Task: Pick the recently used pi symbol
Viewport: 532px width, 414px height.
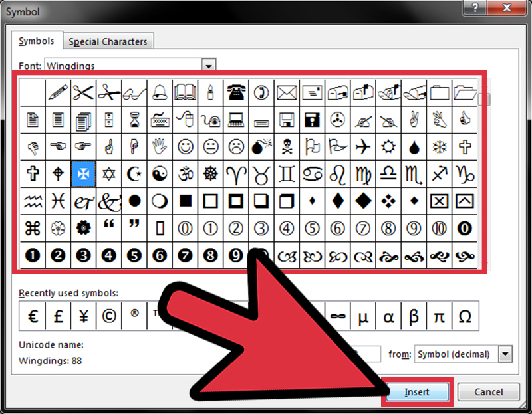Action: (x=440, y=316)
